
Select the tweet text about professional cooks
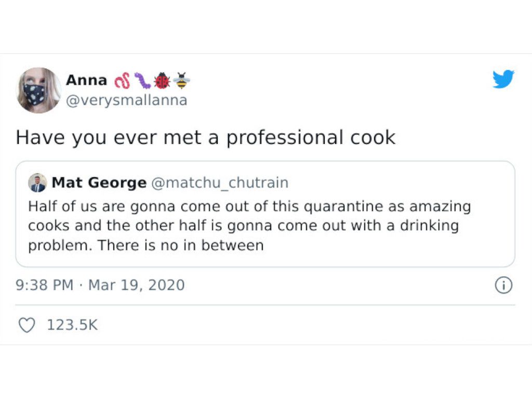click(206, 137)
